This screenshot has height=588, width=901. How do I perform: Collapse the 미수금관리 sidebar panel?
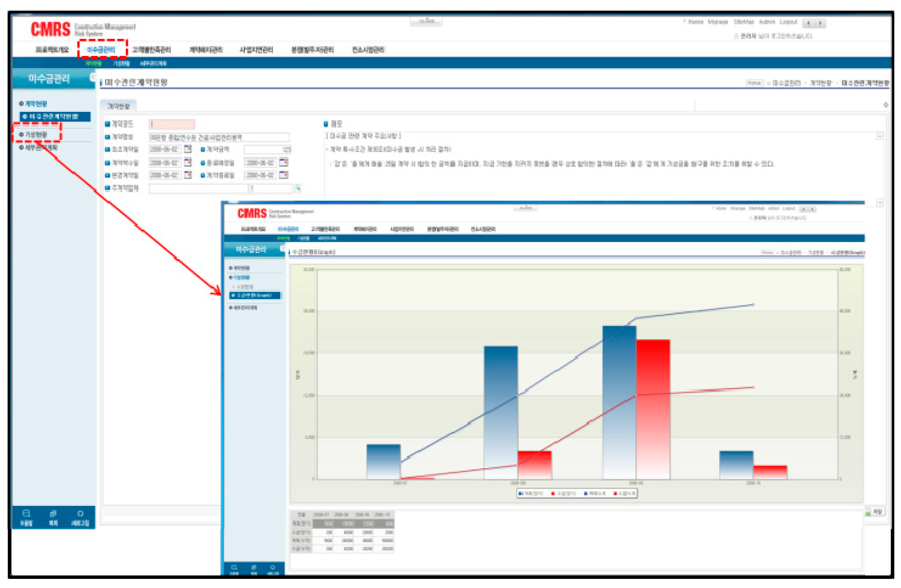point(92,78)
